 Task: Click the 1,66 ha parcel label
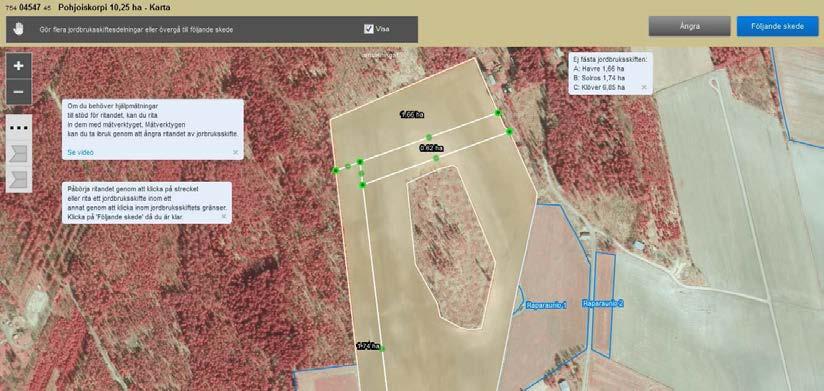(413, 115)
